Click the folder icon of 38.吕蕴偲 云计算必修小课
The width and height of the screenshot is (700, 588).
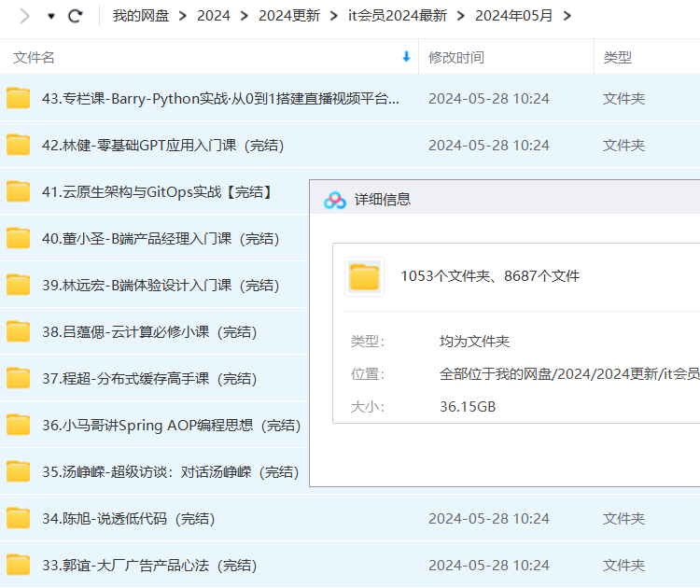click(19, 331)
